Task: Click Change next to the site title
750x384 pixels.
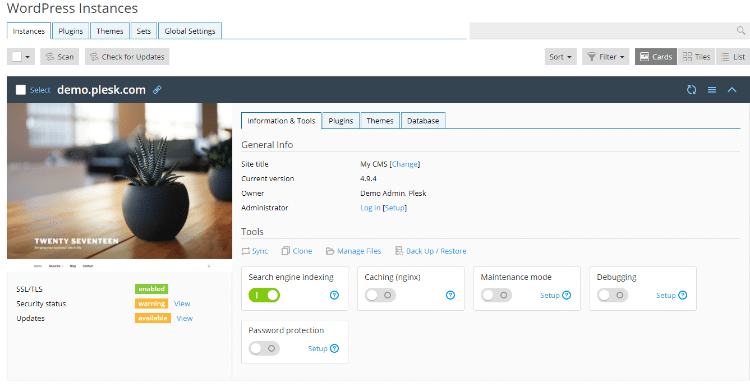Action: pyautogui.click(x=405, y=164)
